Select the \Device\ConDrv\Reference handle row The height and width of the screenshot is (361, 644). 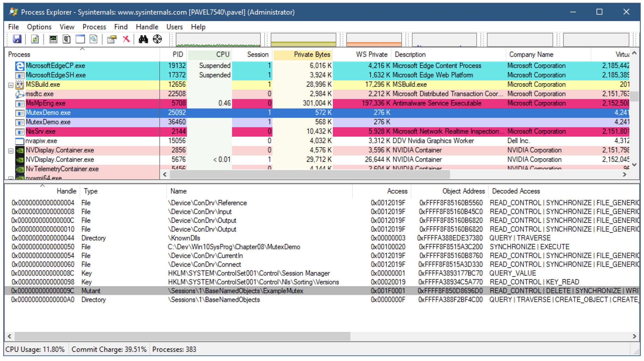point(322,203)
